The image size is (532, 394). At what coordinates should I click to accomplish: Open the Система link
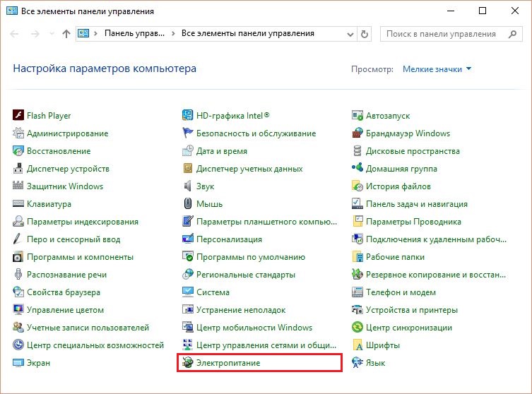tap(213, 292)
